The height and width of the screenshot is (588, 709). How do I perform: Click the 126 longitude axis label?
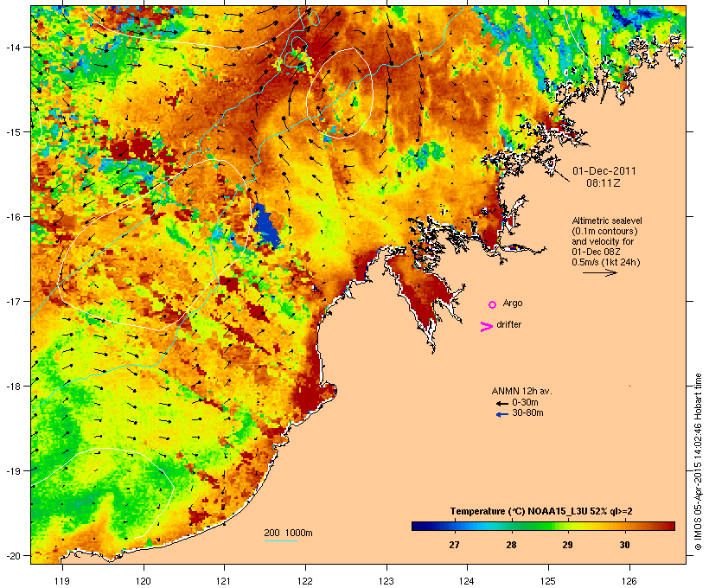pyautogui.click(x=629, y=581)
